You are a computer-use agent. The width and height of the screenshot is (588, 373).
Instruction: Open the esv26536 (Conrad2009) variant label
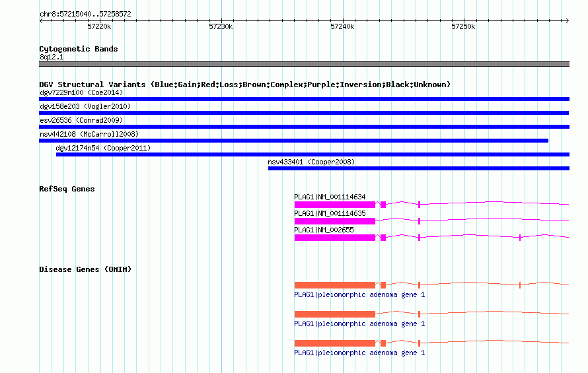point(81,120)
